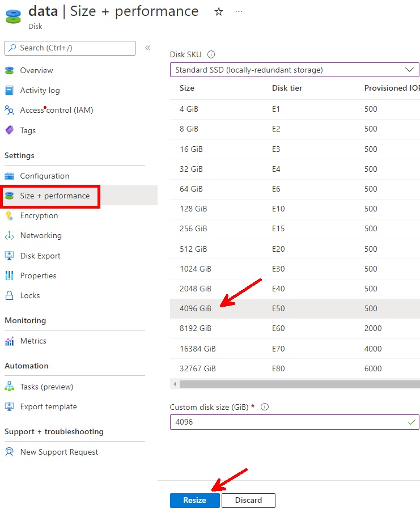This screenshot has width=420, height=517.
Task: Open Access control (IAM) menu item
Action: pos(57,110)
